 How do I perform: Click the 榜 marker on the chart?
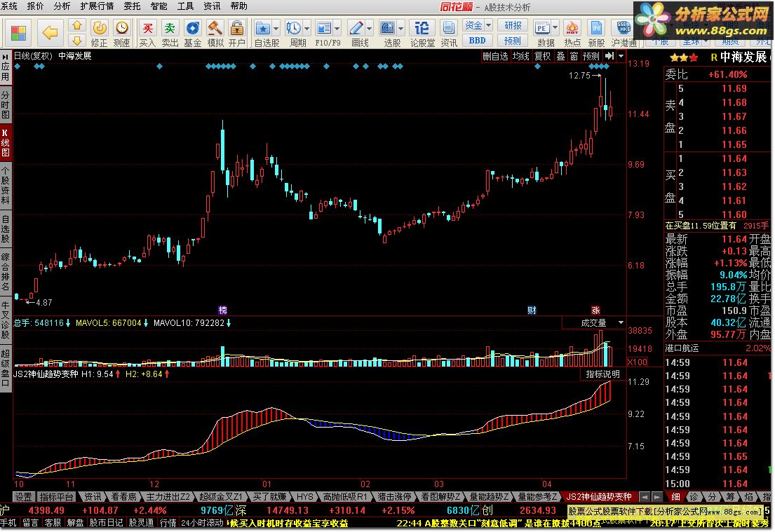coord(223,311)
